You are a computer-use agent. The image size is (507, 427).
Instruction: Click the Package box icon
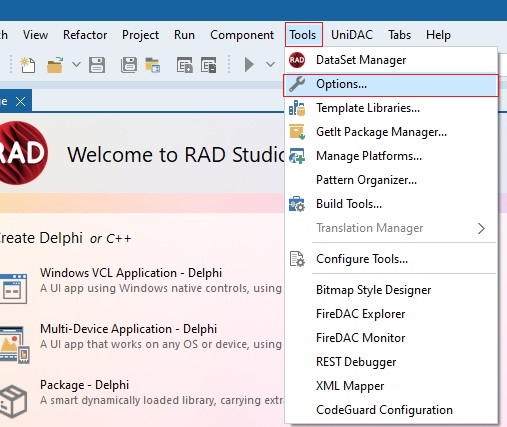click(13, 401)
